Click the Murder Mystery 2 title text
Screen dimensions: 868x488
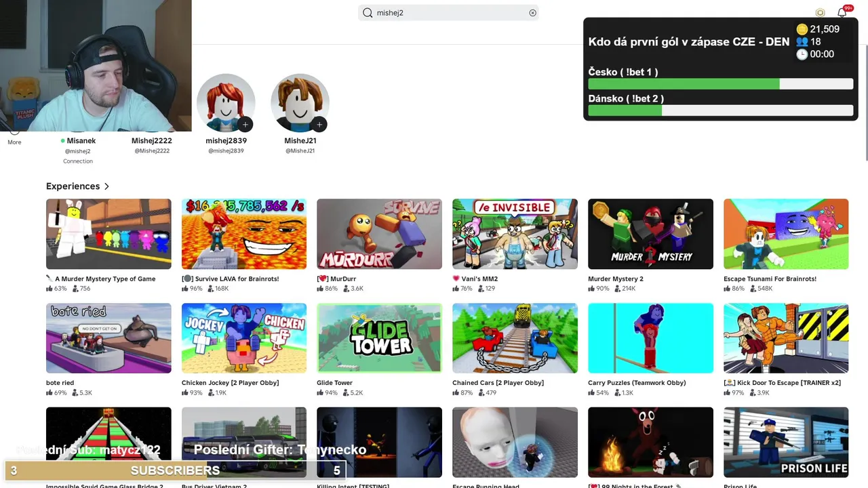coord(616,279)
